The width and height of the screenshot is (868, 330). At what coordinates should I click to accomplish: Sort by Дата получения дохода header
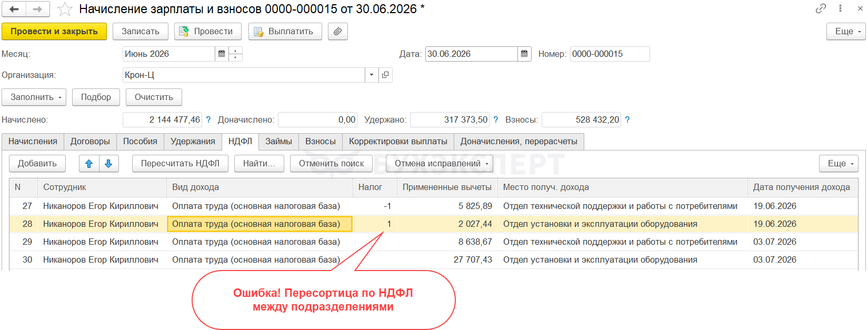[802, 187]
